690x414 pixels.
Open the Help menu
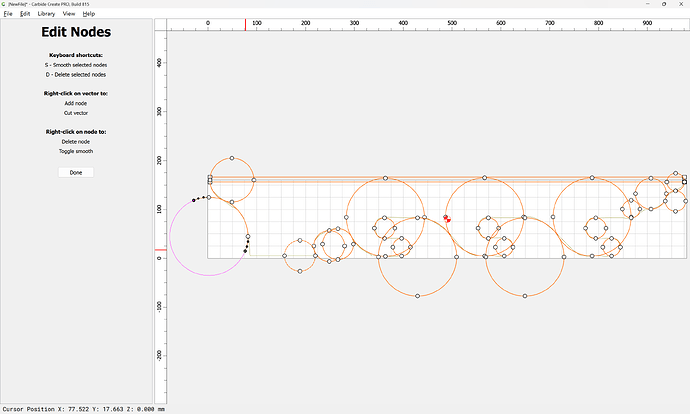(89, 14)
